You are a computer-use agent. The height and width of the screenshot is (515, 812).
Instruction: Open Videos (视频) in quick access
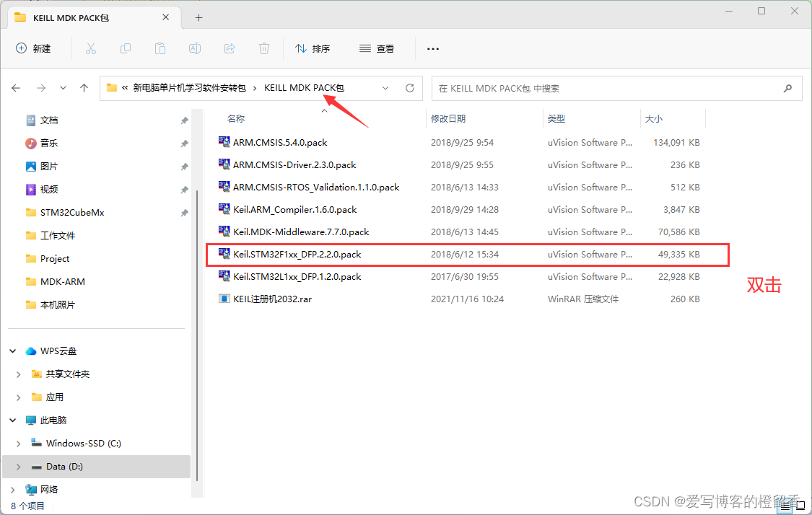pos(49,190)
